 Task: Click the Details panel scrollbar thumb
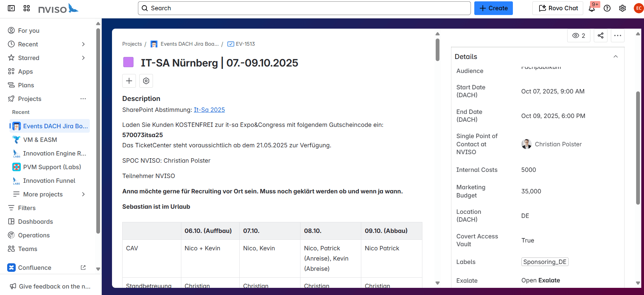pyautogui.click(x=638, y=148)
